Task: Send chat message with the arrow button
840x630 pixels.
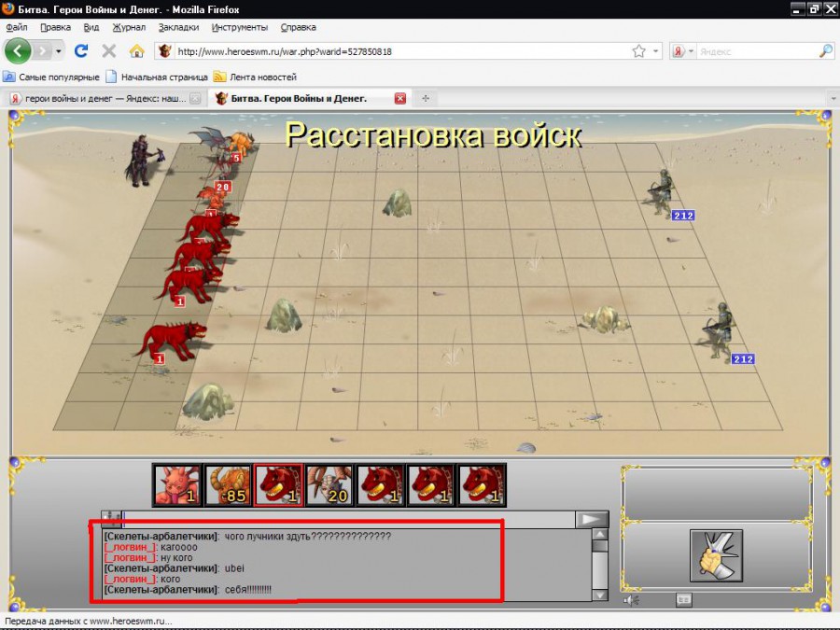Action: click(x=592, y=519)
